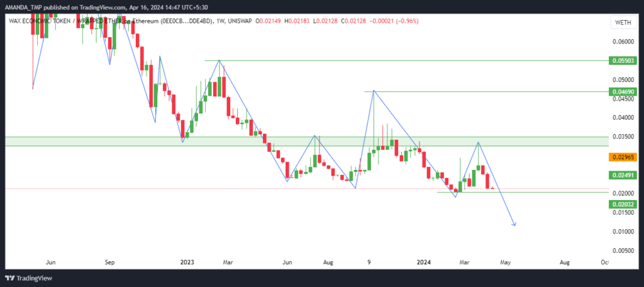This screenshot has width=644, height=287.
Task: Click the 2024 time axis label
Action: pos(423,262)
